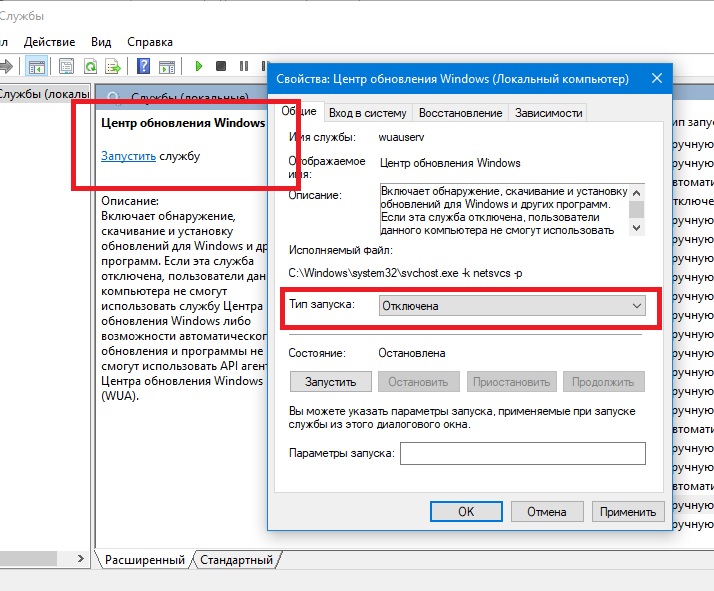Click description box scroll-up arrow
714x591 pixels.
pos(637,193)
